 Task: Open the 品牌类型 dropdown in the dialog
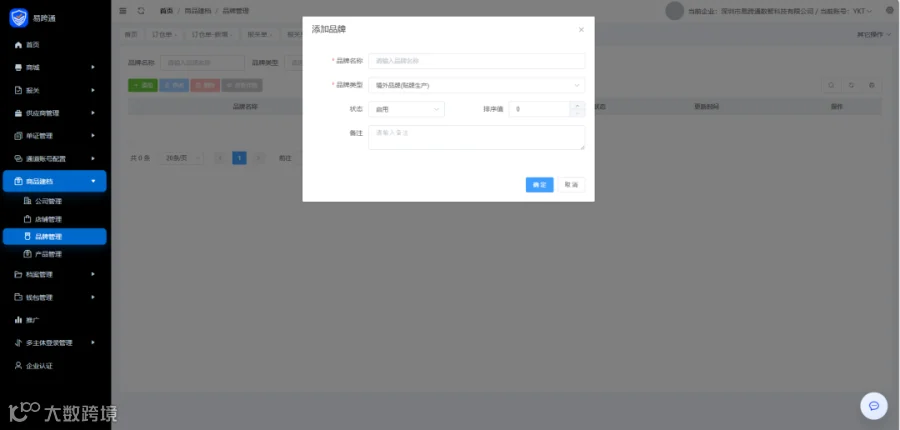pyautogui.click(x=476, y=86)
